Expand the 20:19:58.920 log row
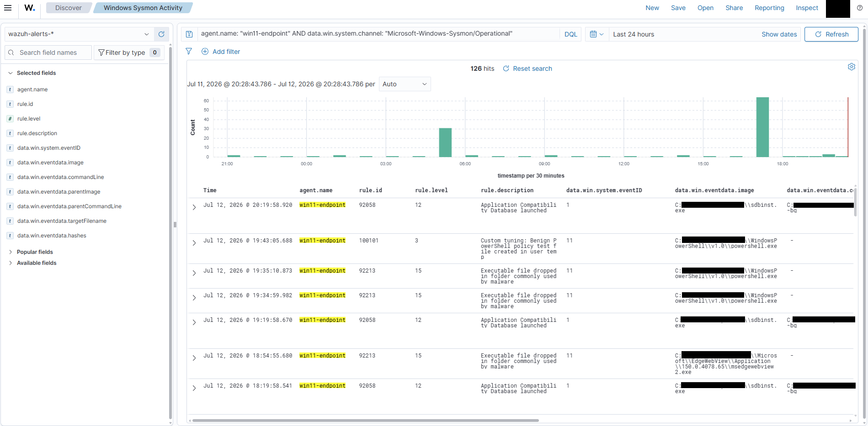This screenshot has height=426, width=868. [194, 207]
